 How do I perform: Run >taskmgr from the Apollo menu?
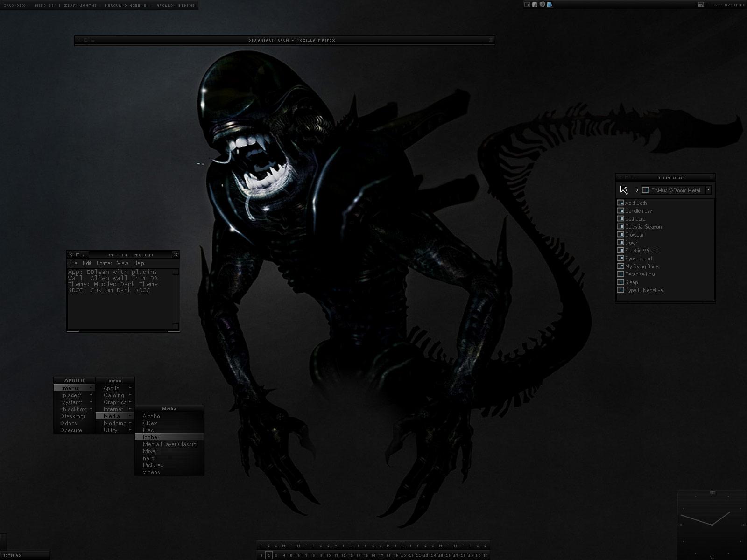tap(74, 416)
